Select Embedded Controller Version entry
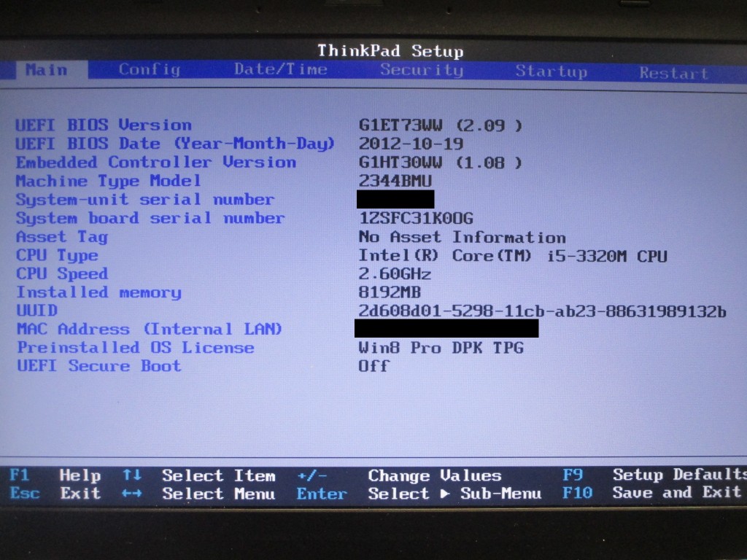 click(x=156, y=163)
